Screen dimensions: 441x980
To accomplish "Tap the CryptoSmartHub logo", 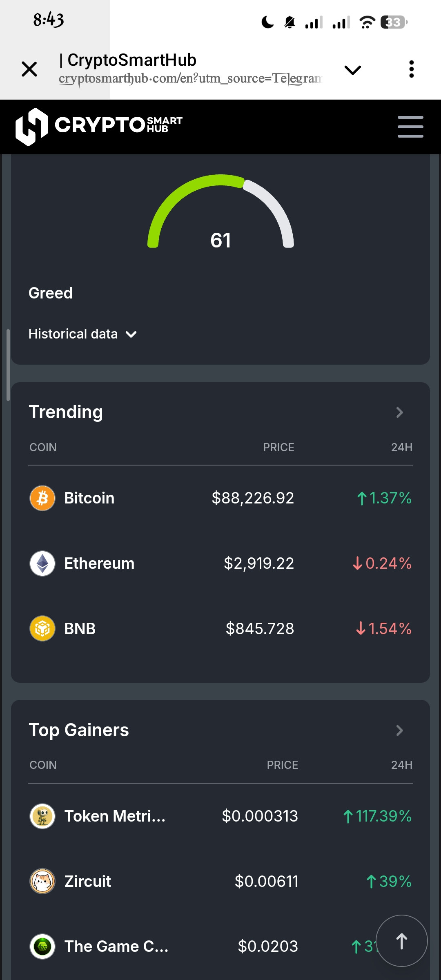I will [x=99, y=126].
